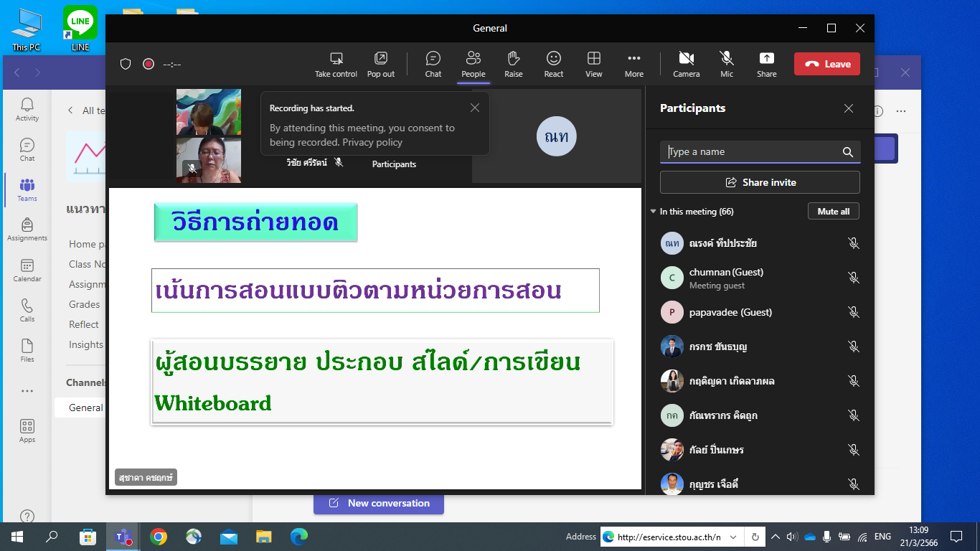Toggle mic for chumnan (Guest)
Image resolution: width=980 pixels, height=551 pixels.
point(854,278)
